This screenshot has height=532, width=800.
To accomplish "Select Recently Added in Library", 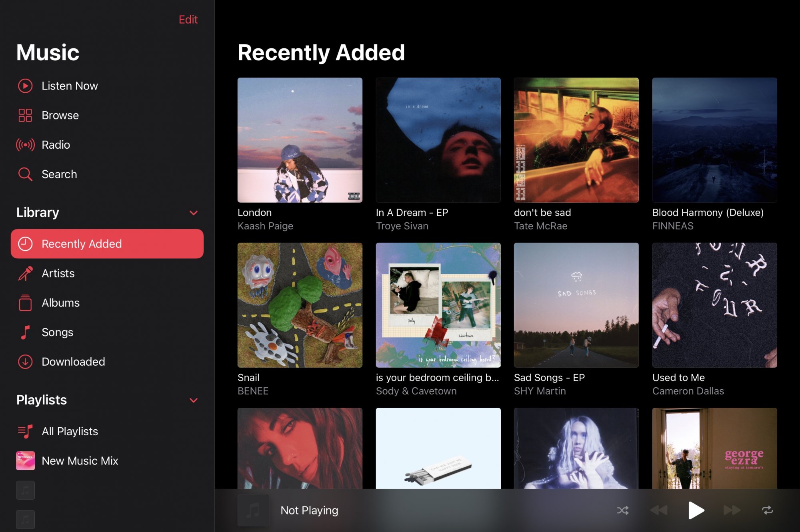I will pyautogui.click(x=107, y=244).
